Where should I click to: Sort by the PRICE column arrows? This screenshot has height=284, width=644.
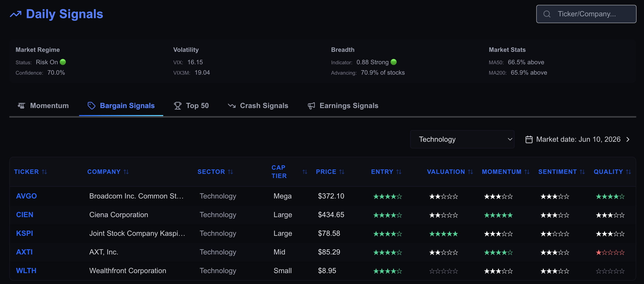pos(342,172)
